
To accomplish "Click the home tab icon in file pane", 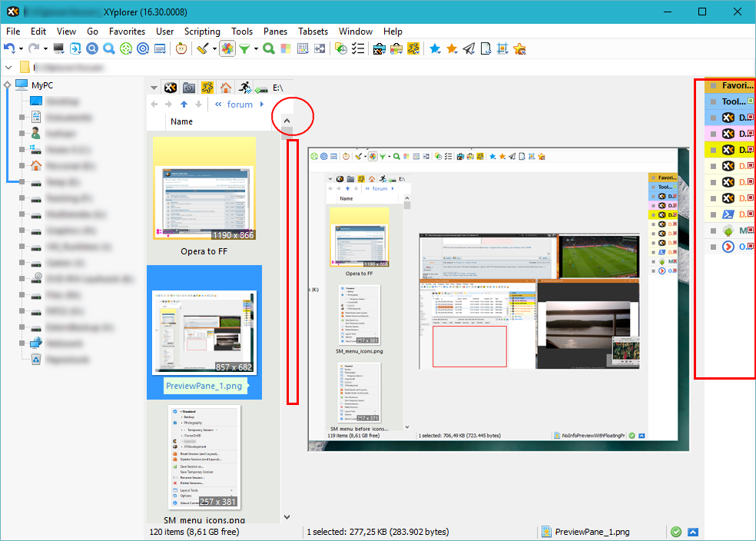I will coord(225,88).
